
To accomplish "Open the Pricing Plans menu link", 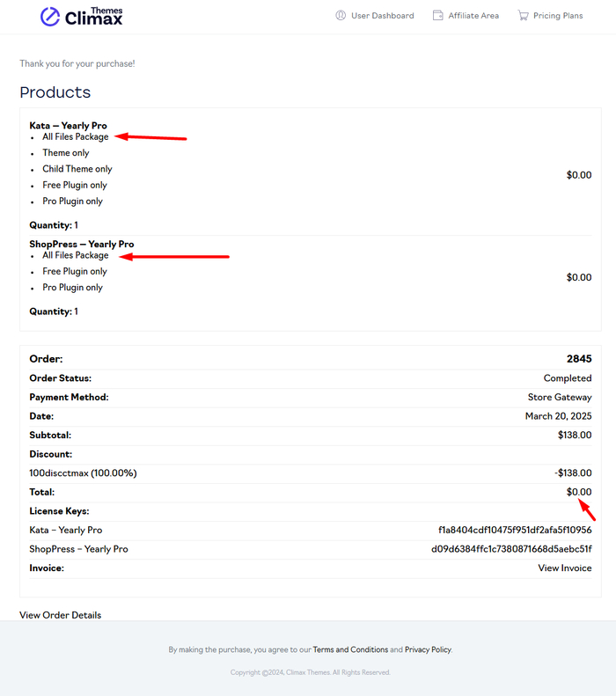I will (558, 16).
